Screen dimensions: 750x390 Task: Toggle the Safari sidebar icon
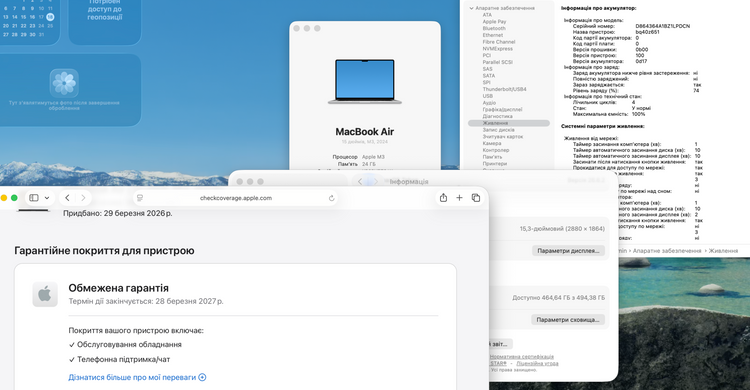pyautogui.click(x=34, y=198)
